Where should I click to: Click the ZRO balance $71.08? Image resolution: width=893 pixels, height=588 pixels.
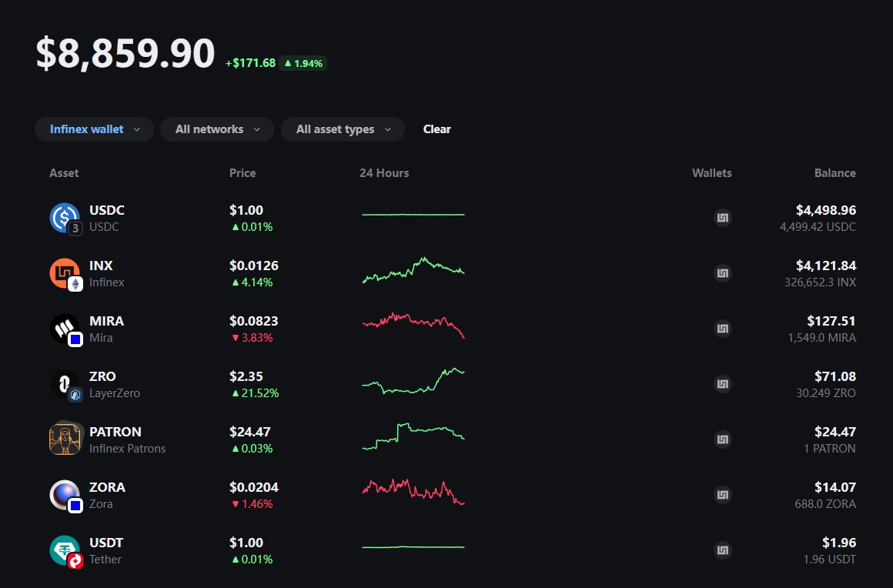pyautogui.click(x=835, y=376)
